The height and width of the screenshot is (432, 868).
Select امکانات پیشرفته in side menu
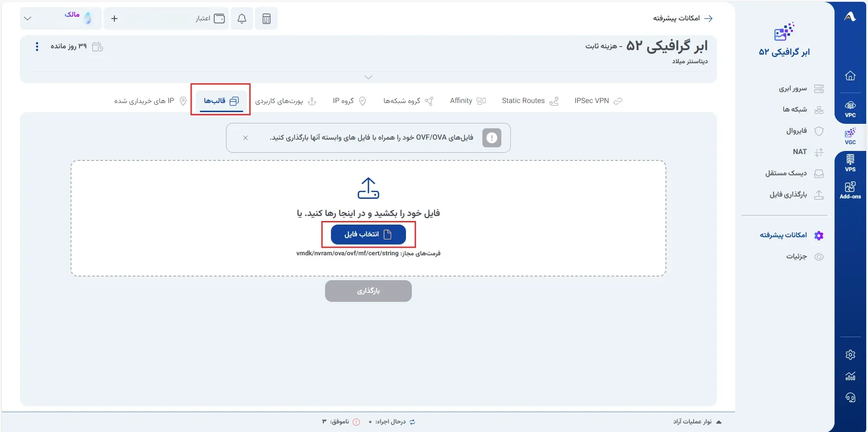pyautogui.click(x=792, y=235)
